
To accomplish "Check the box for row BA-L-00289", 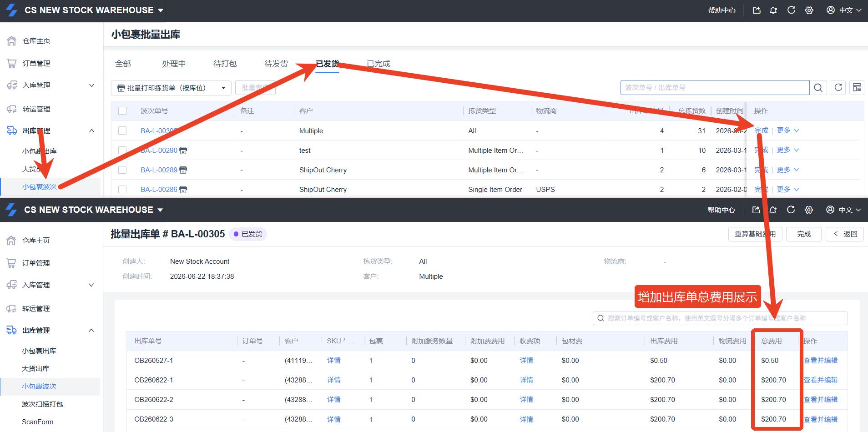I will point(122,170).
